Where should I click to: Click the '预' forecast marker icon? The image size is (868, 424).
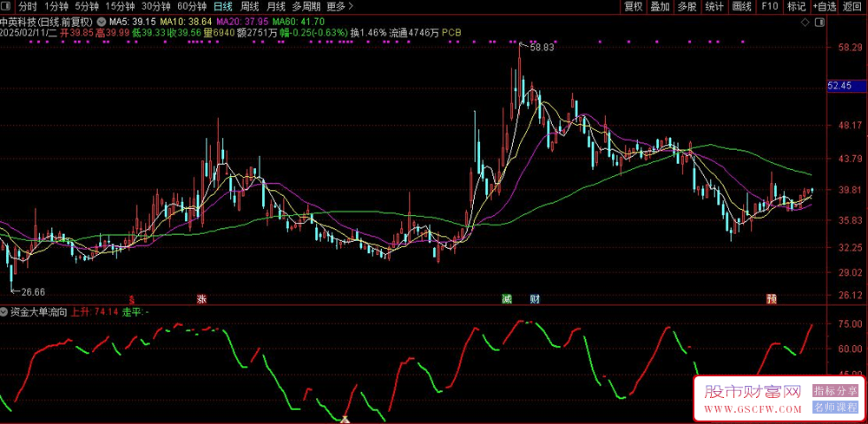[x=771, y=299]
